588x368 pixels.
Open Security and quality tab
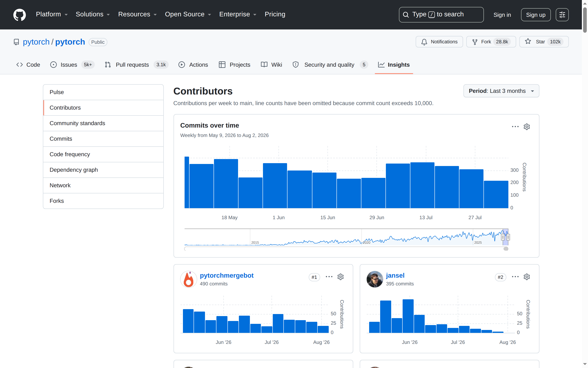click(x=331, y=65)
